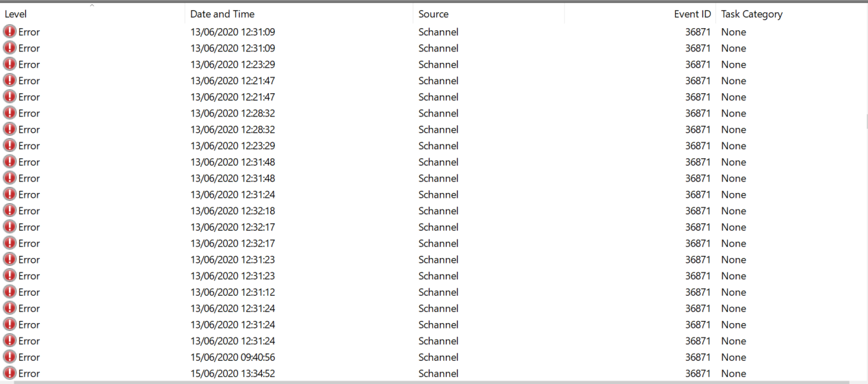
Task: Sort events by Date and Time header
Action: pyautogui.click(x=222, y=14)
